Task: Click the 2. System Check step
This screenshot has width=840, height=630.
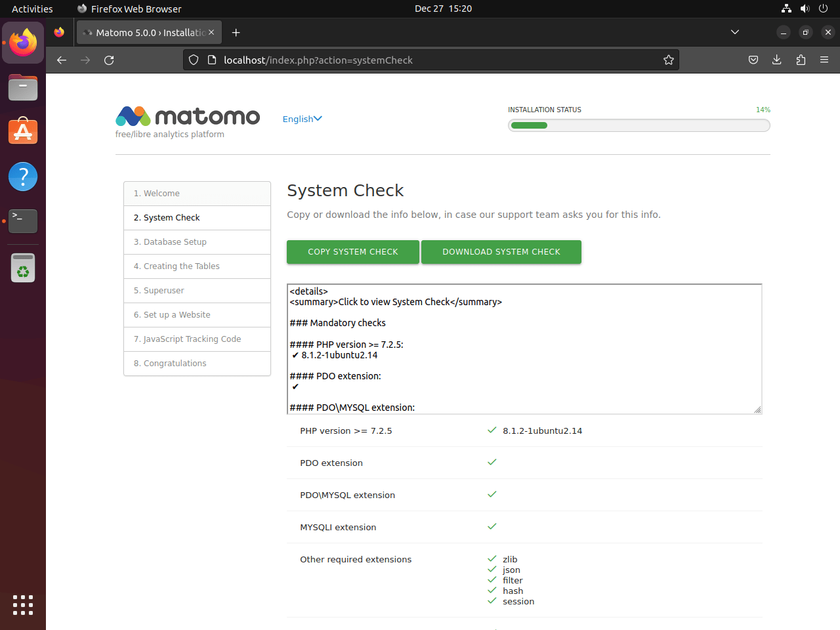Action: (x=197, y=218)
